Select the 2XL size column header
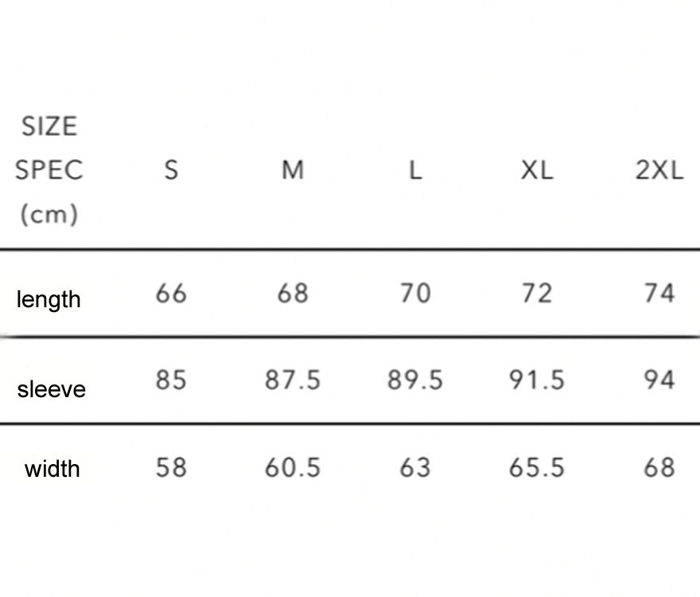700x597 pixels. pyautogui.click(x=659, y=170)
